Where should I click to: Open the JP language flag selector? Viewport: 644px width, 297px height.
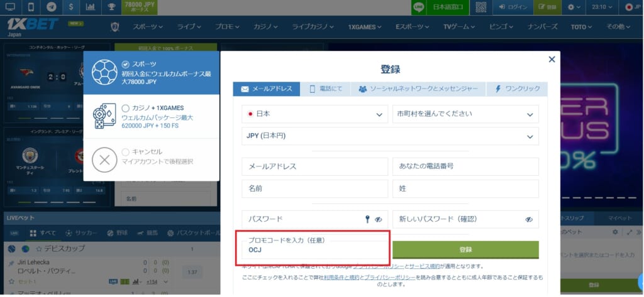(x=632, y=7)
